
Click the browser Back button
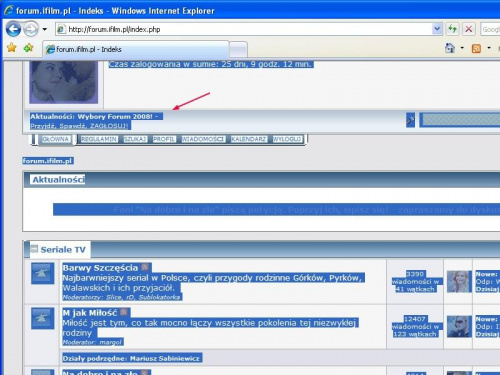coord(13,29)
